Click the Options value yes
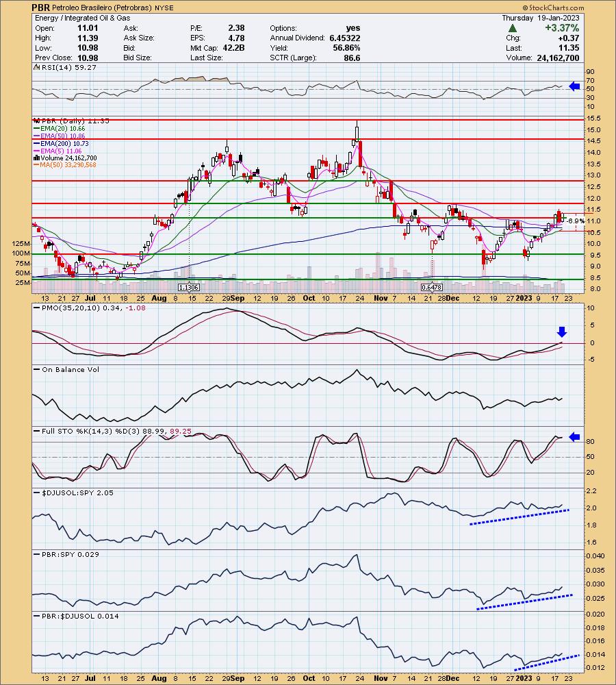Image resolution: width=616 pixels, height=685 pixels. coord(353,28)
